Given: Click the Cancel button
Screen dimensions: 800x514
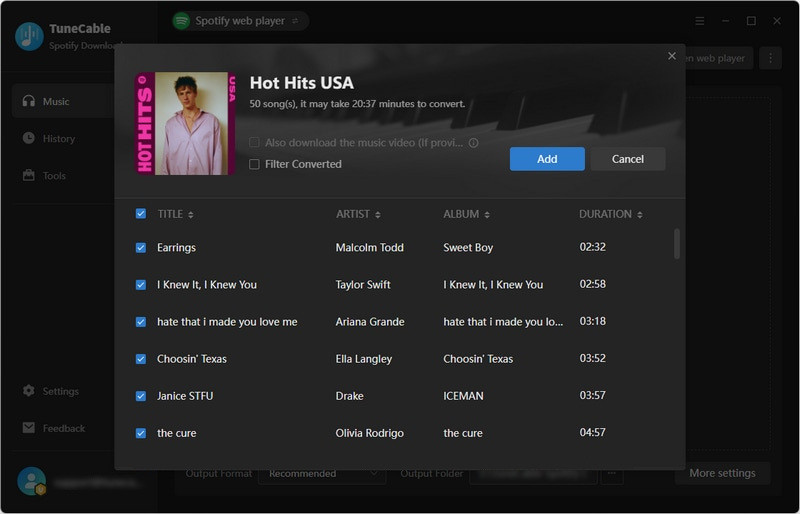Looking at the screenshot, I should coord(628,159).
